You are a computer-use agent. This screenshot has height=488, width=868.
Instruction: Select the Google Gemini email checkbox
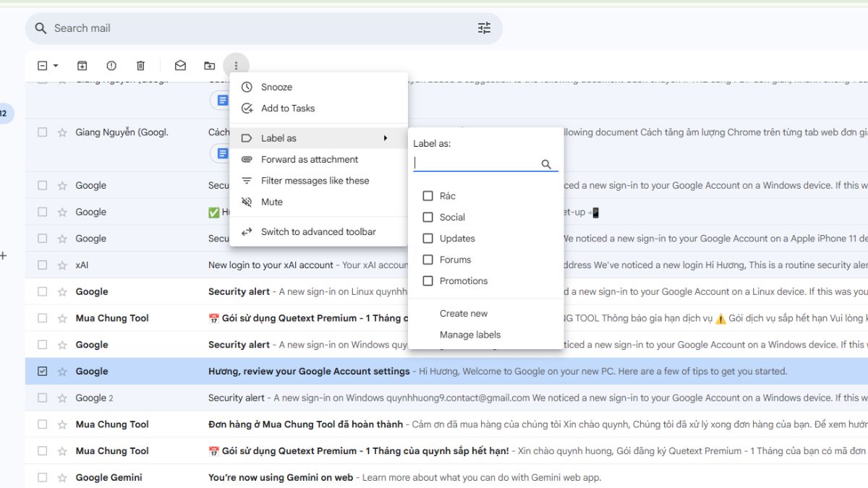pyautogui.click(x=42, y=478)
